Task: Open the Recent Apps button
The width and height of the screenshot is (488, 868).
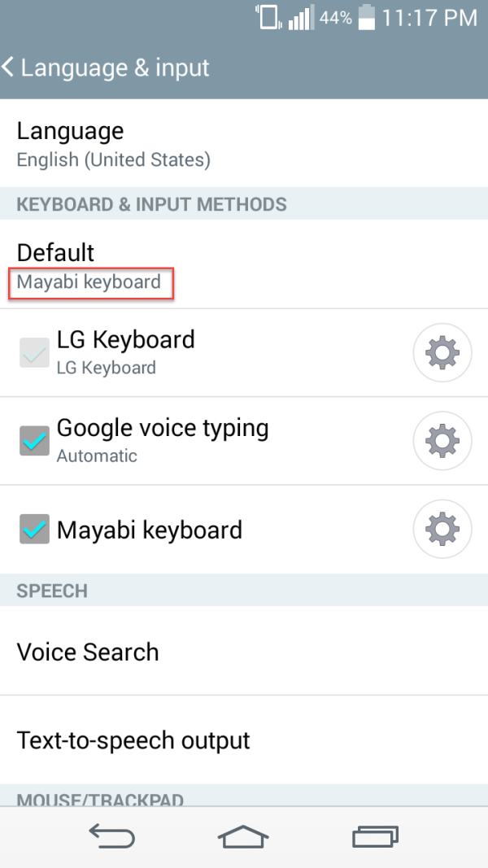Action: pyautogui.click(x=375, y=835)
